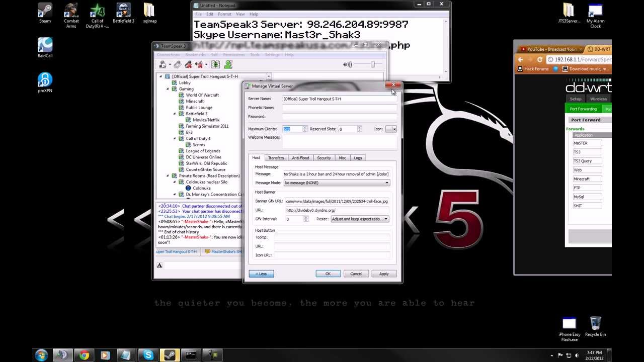The height and width of the screenshot is (362, 644).
Task: Open the Port Forwarding tab in DD-WRT
Action: [583, 109]
